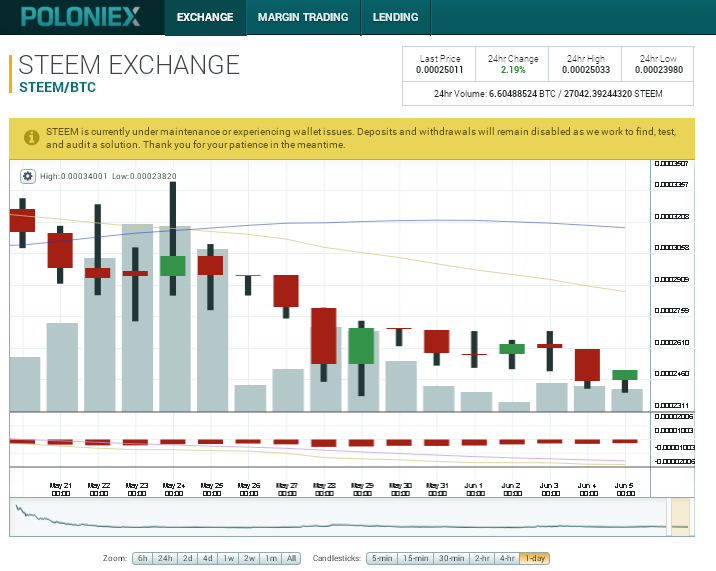Set chart zoom to 6h
Screen dimensions: 716x571
[142, 558]
